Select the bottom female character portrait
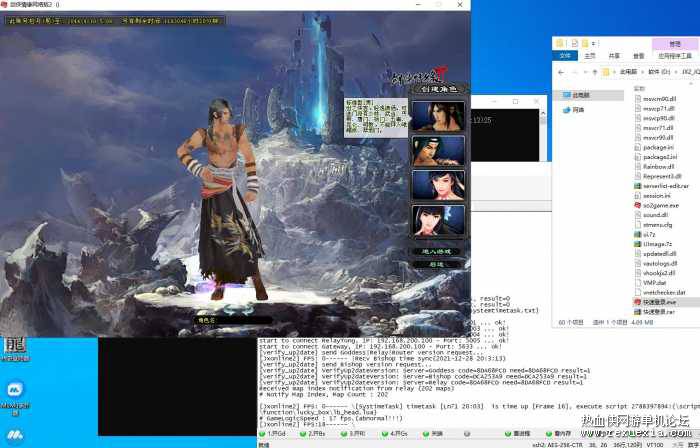700x448 pixels. [x=438, y=220]
